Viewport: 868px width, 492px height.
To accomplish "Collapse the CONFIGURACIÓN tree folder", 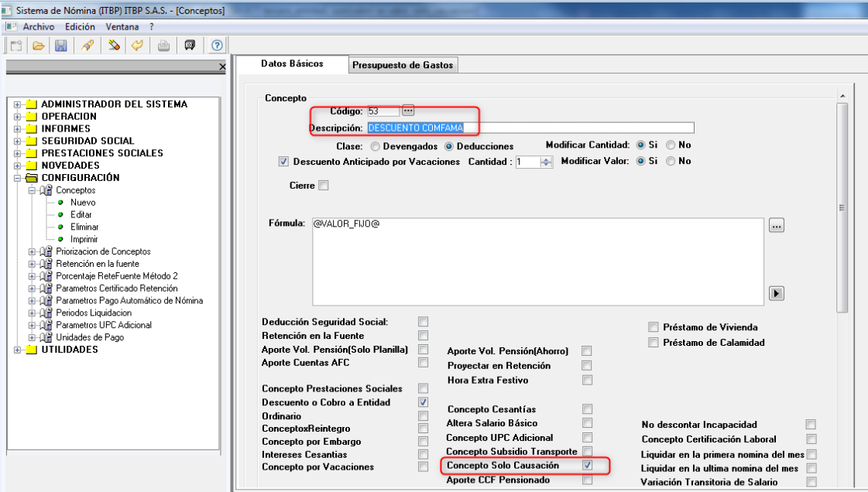I will click(x=17, y=178).
